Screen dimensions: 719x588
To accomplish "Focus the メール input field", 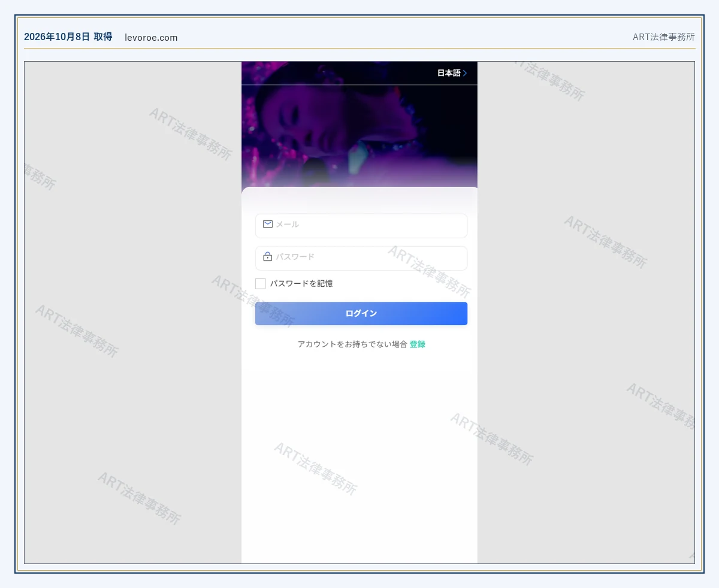I will [x=361, y=226].
